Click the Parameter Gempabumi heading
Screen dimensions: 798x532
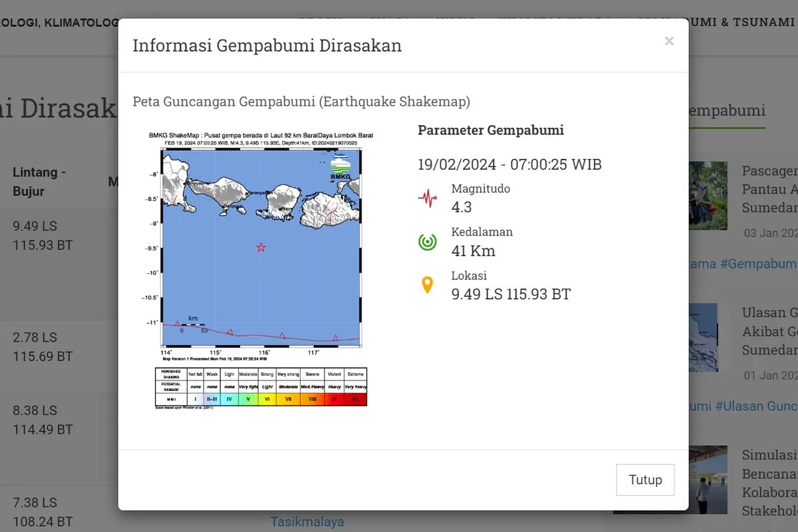(x=491, y=130)
